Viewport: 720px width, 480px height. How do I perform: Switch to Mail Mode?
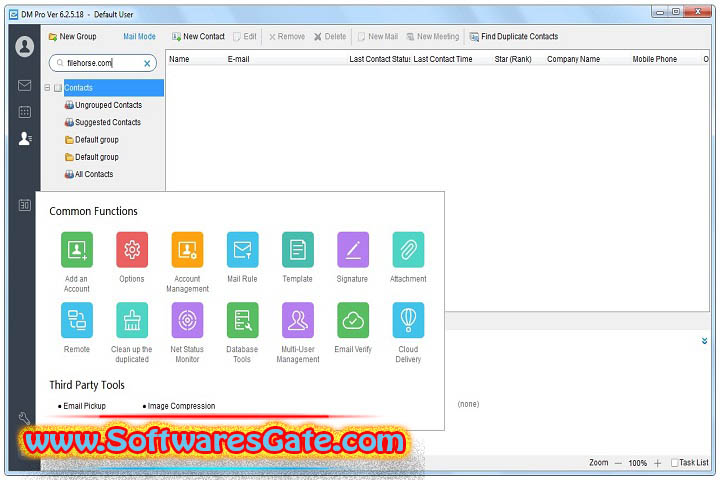[139, 36]
